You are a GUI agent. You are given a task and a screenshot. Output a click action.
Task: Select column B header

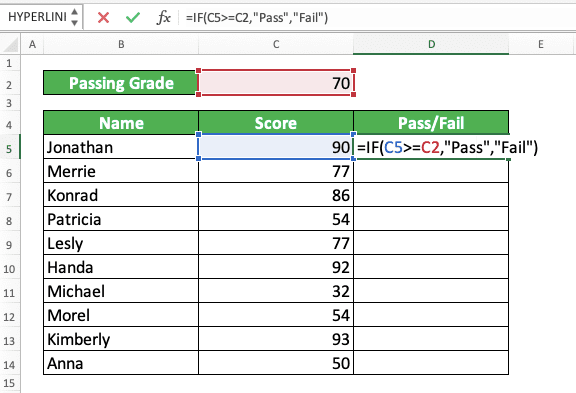[x=121, y=44]
